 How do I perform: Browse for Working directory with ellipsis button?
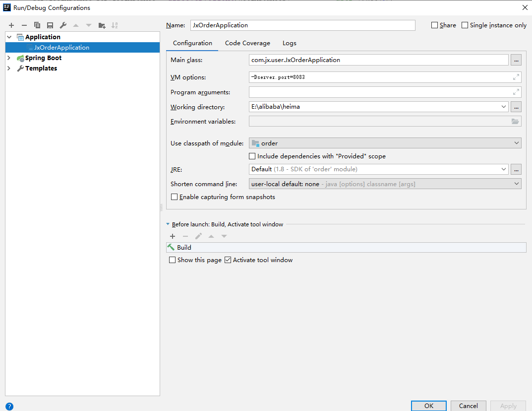coord(516,107)
